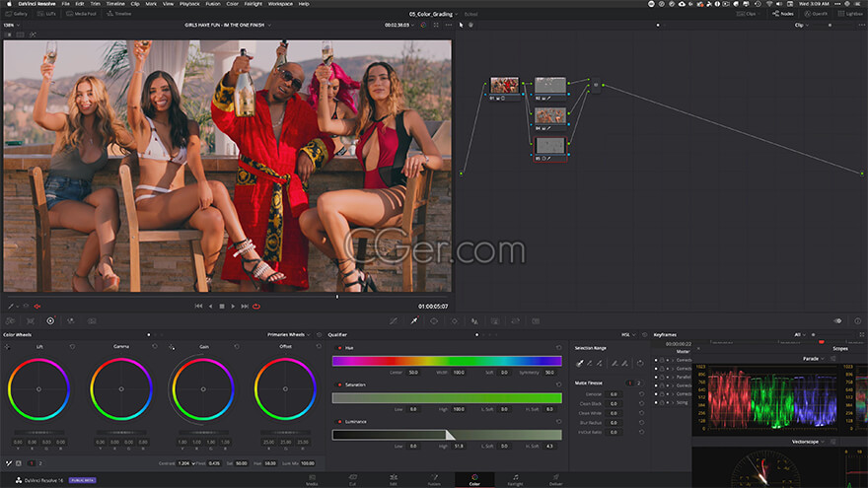This screenshot has width=868, height=488.
Task: Open Primaries Wheels mode dropdown
Action: (x=288, y=335)
